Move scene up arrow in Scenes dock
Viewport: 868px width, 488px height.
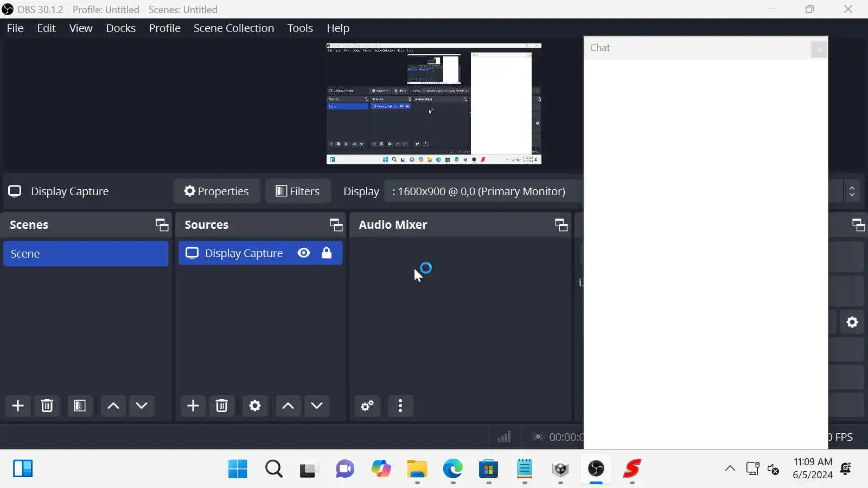[113, 406]
